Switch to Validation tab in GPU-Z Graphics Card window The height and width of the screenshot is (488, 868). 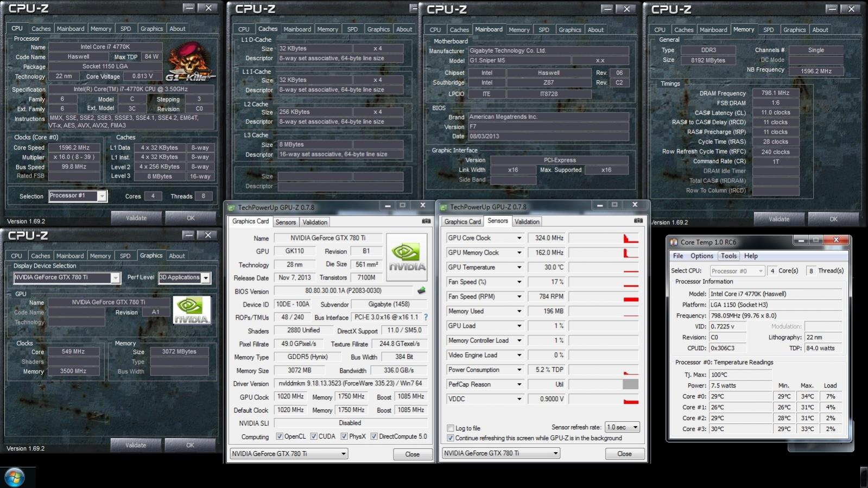pos(315,222)
